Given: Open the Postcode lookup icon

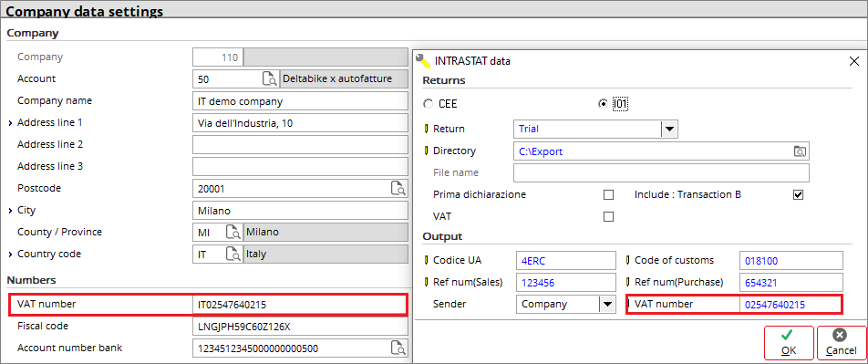Looking at the screenshot, I should coord(398,188).
